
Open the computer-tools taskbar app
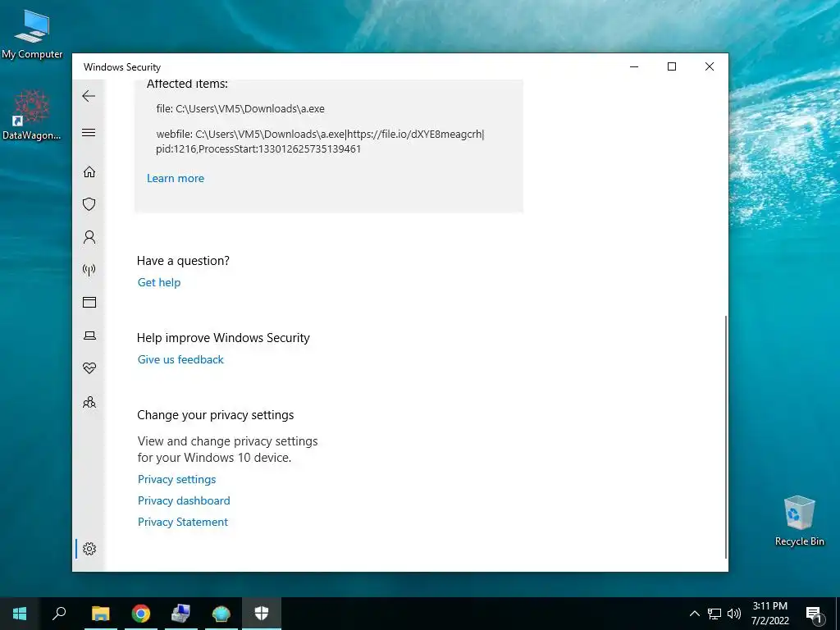(181, 614)
